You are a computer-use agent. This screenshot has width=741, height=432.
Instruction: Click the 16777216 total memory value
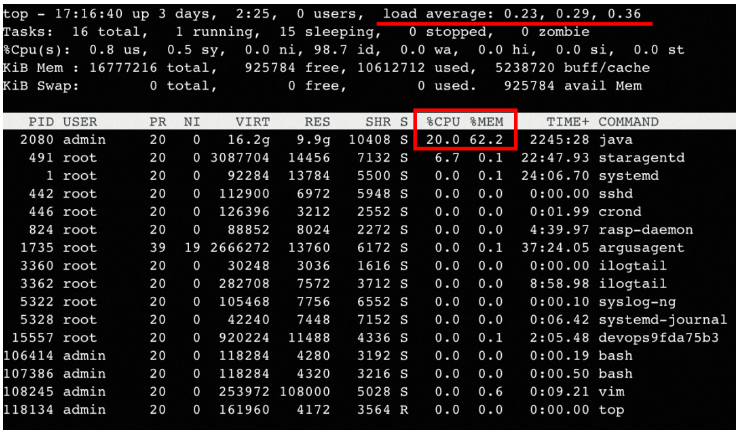point(123,68)
